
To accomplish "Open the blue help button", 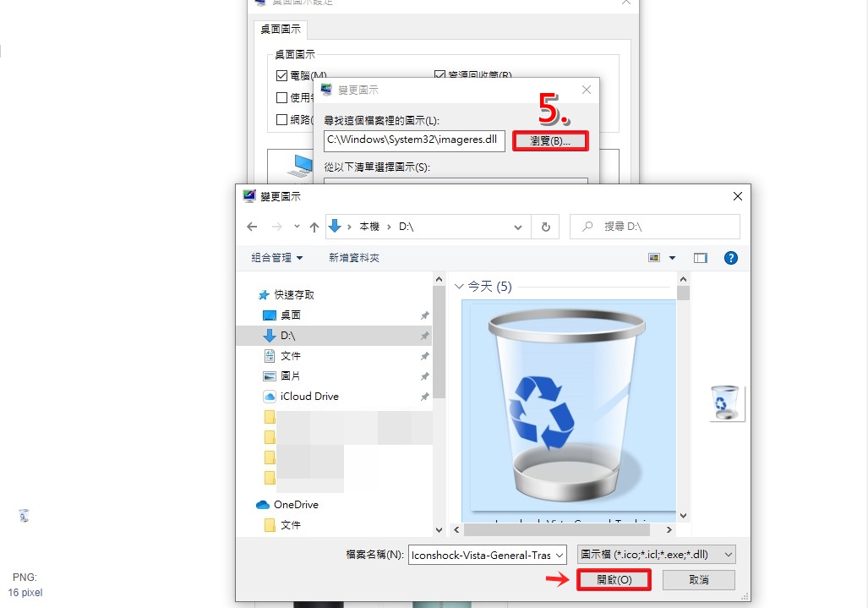I will pyautogui.click(x=731, y=257).
